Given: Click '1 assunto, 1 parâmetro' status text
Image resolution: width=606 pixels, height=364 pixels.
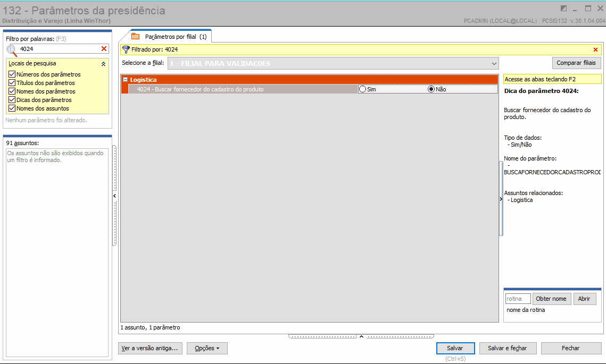Looking at the screenshot, I should coord(151,327).
